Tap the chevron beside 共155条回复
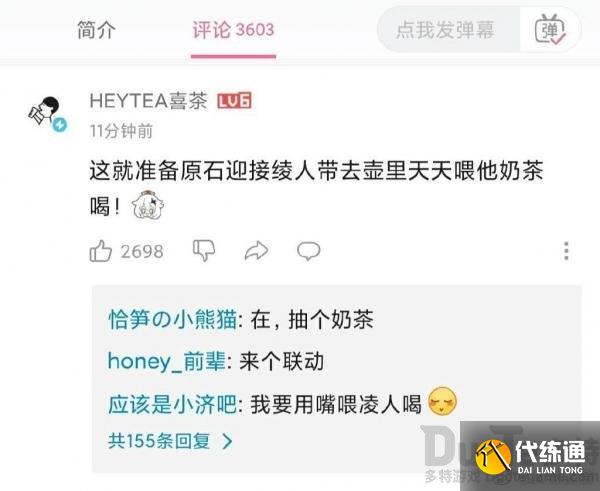Image resolution: width=600 pixels, height=491 pixels. pyautogui.click(x=227, y=441)
